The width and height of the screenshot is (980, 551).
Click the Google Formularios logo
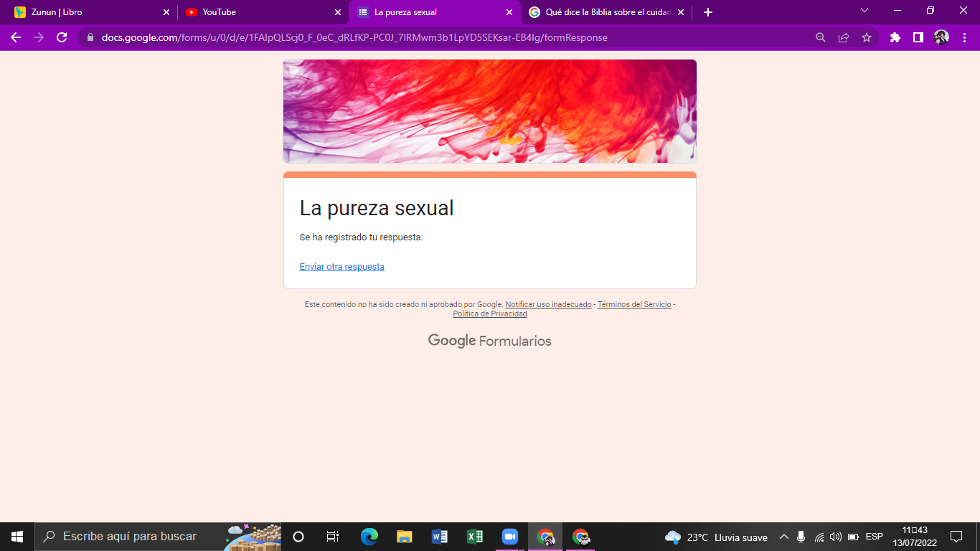pyautogui.click(x=490, y=341)
